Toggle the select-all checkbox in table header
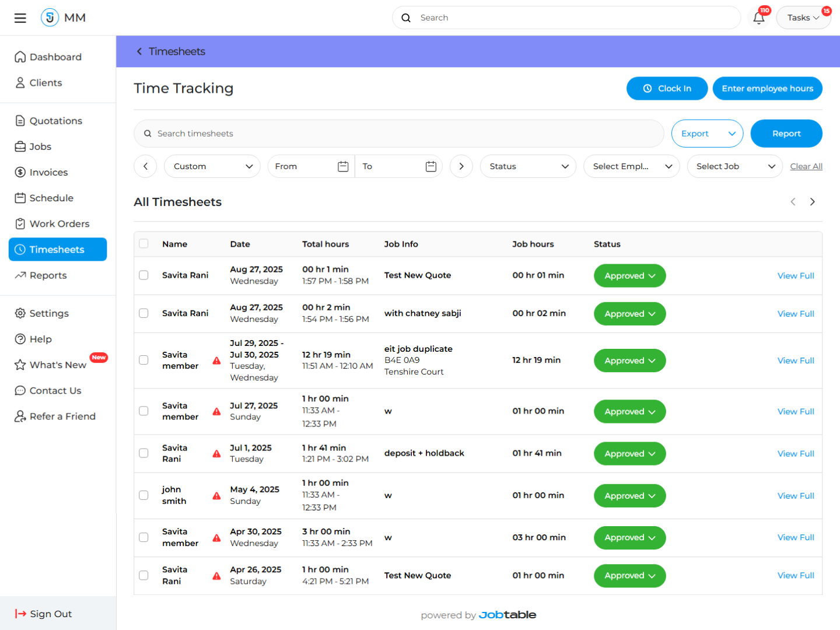 click(x=143, y=244)
